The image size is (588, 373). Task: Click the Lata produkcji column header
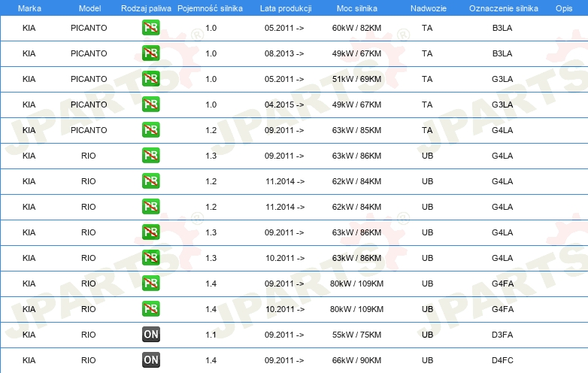tap(286, 8)
